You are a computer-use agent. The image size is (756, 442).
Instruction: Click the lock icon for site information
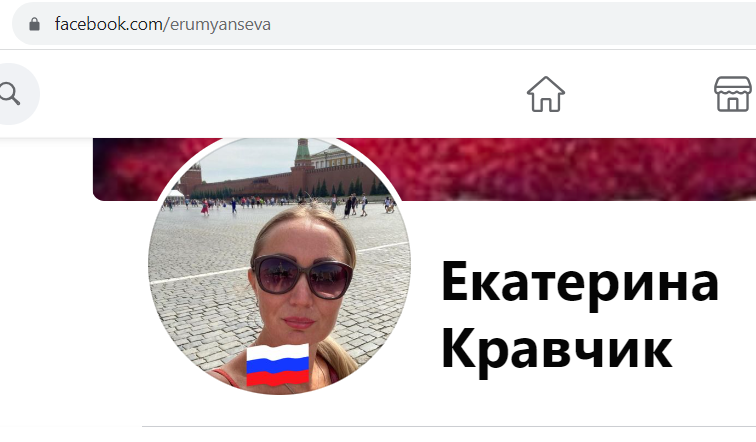34,24
